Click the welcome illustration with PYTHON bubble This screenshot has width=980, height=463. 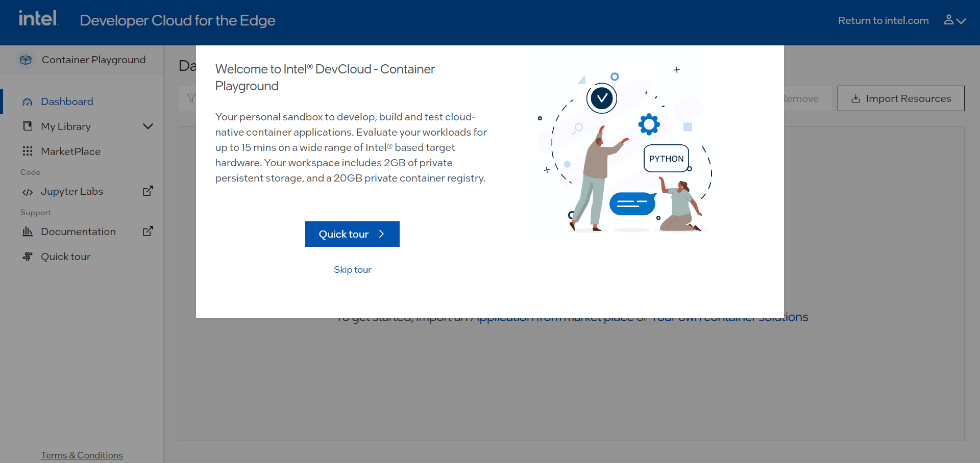click(x=625, y=150)
